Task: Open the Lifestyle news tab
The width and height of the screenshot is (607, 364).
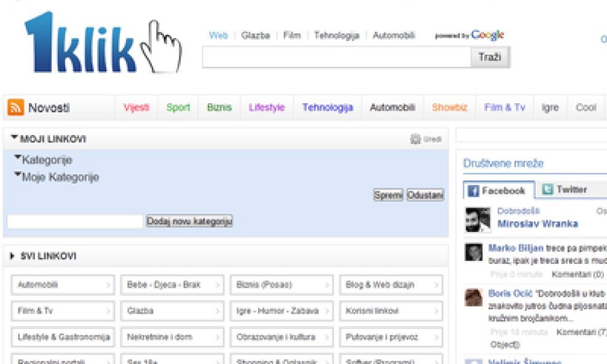Action: coord(267,107)
